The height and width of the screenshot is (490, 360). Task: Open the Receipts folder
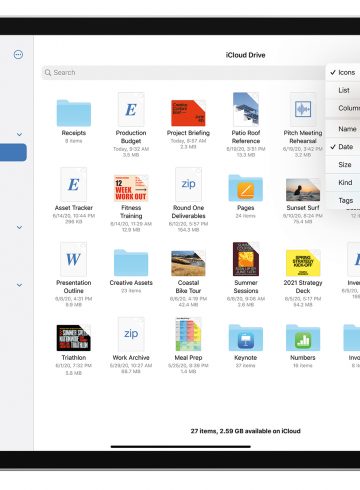pos(74,113)
